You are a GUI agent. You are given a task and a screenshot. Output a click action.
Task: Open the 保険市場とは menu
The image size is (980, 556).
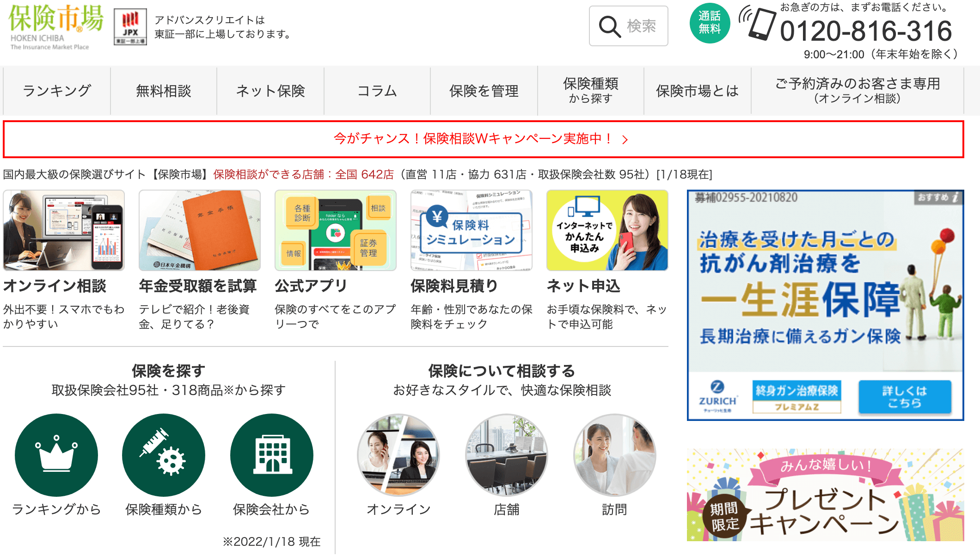(x=698, y=91)
